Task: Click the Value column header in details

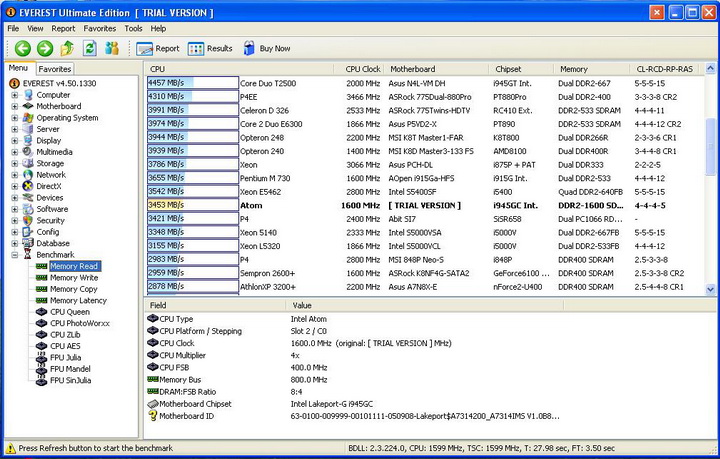Action: 425,305
